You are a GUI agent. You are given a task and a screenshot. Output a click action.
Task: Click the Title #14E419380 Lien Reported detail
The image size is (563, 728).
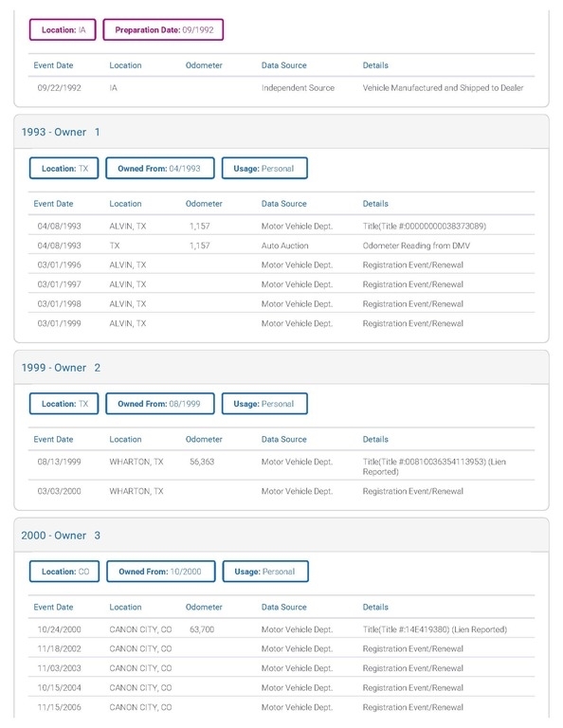coord(434,629)
